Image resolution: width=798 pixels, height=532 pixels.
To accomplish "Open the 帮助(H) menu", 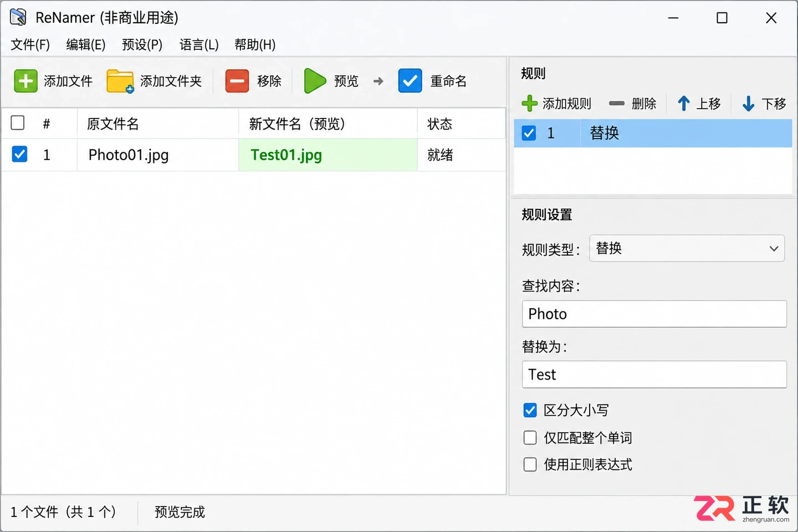I will (x=255, y=44).
